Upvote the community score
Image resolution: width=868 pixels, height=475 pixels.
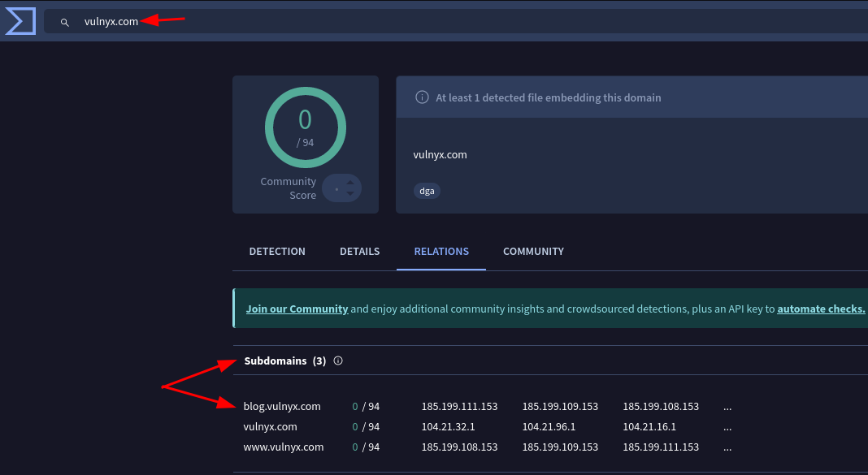point(350,181)
